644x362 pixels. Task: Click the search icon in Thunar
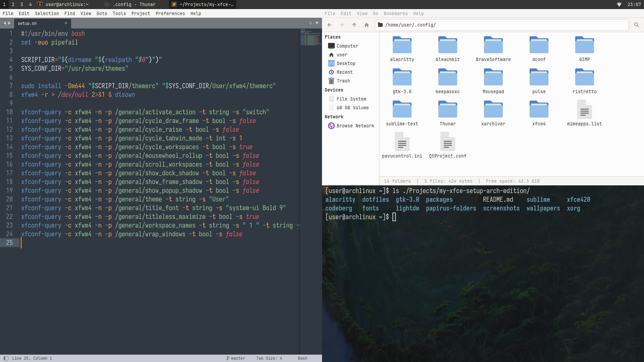pyautogui.click(x=636, y=25)
